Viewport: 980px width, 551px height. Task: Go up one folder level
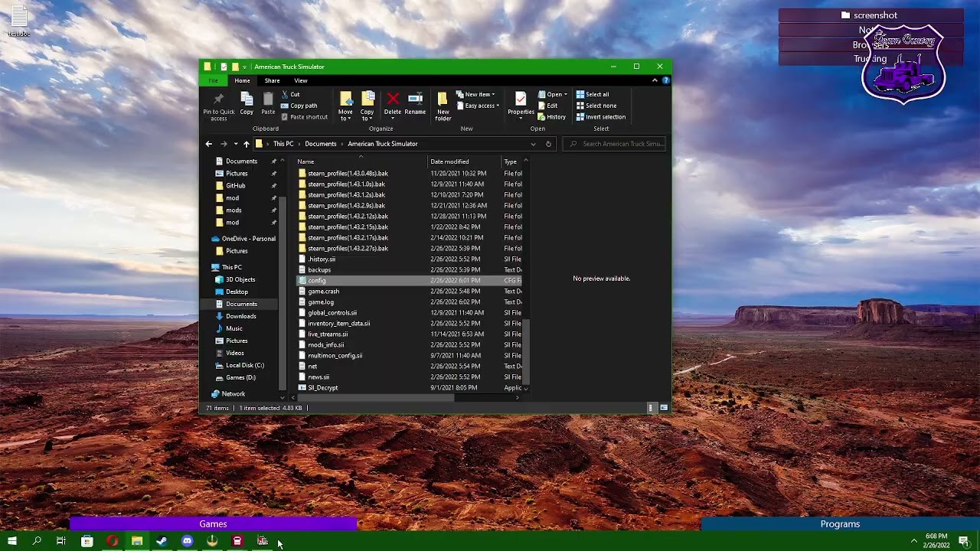pos(246,144)
